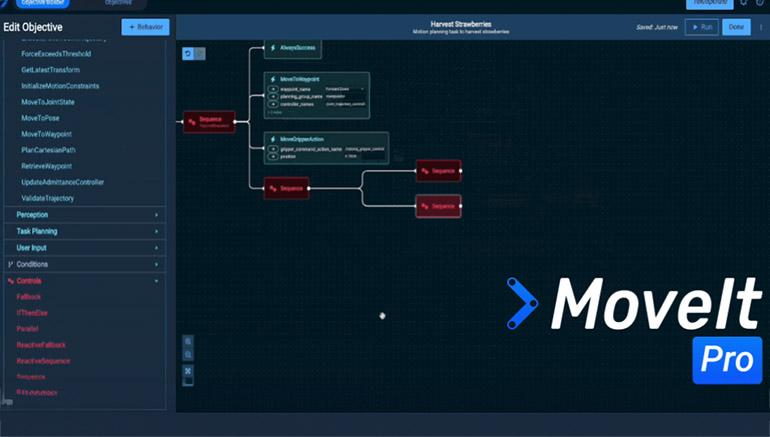This screenshot has height=437, width=770.
Task: Switch to the Objectives tab
Action: click(118, 2)
